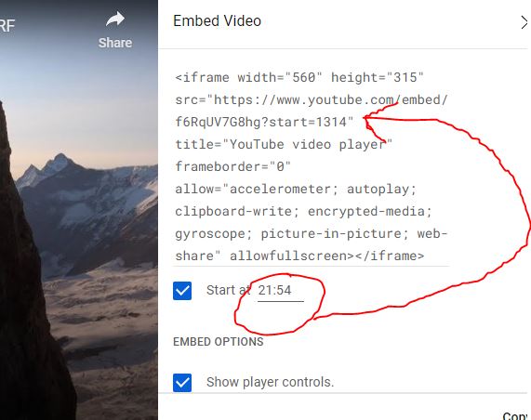
Task: Click the Share text label under arrow
Action: [115, 43]
